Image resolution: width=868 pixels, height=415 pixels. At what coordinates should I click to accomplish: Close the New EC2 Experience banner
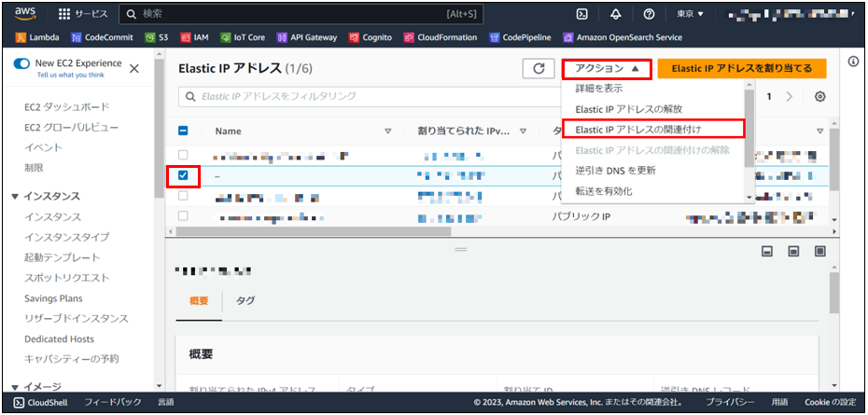[x=134, y=69]
